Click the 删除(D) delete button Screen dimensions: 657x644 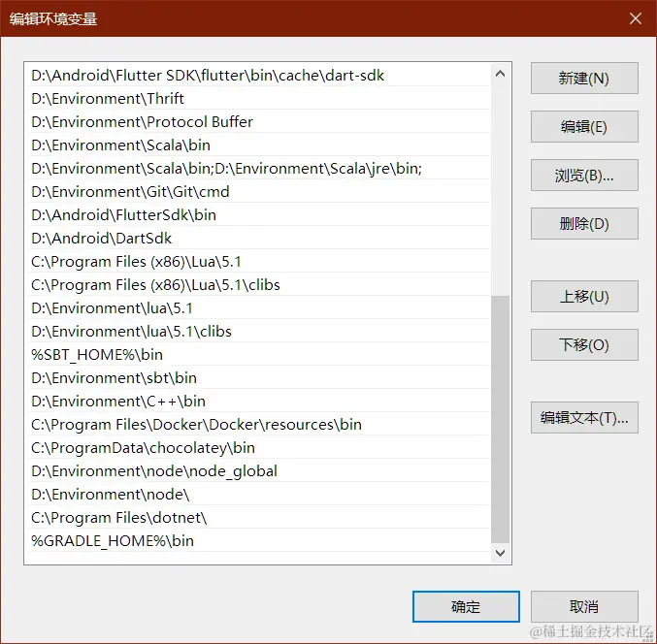(x=584, y=224)
